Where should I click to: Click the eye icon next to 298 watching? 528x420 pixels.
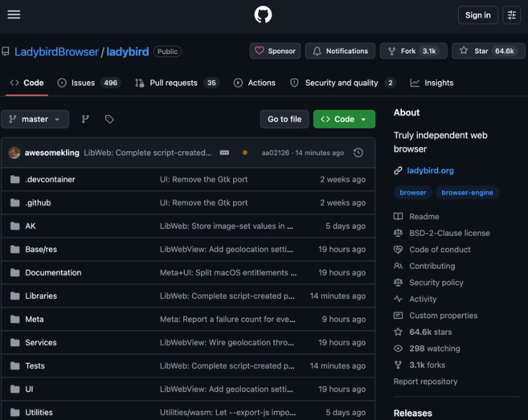pos(398,348)
